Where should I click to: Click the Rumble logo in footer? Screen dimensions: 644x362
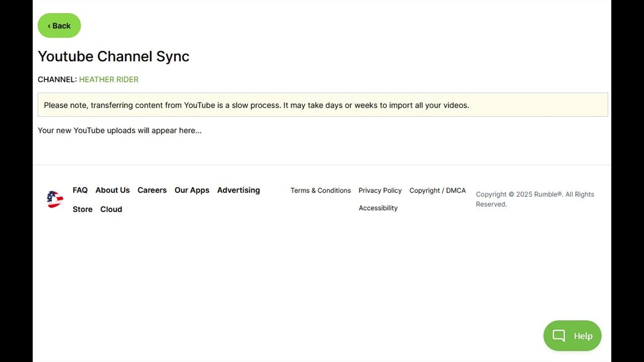[x=55, y=200]
